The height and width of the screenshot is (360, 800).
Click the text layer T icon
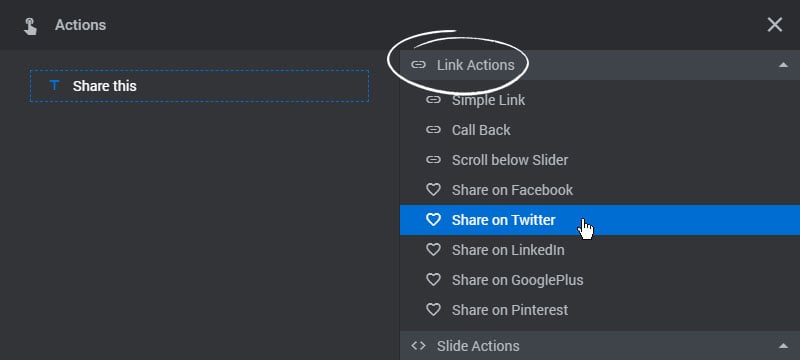[x=54, y=86]
